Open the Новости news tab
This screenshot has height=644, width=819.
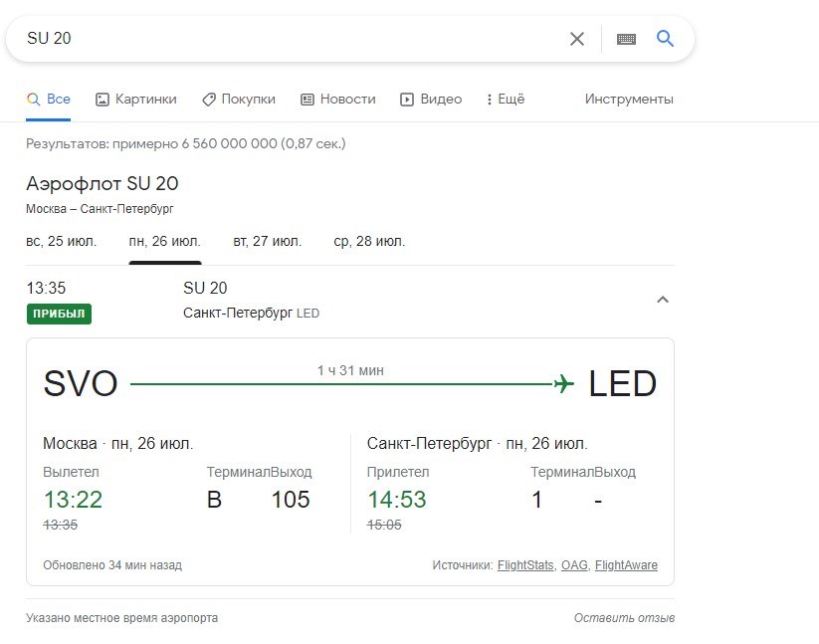click(x=338, y=100)
